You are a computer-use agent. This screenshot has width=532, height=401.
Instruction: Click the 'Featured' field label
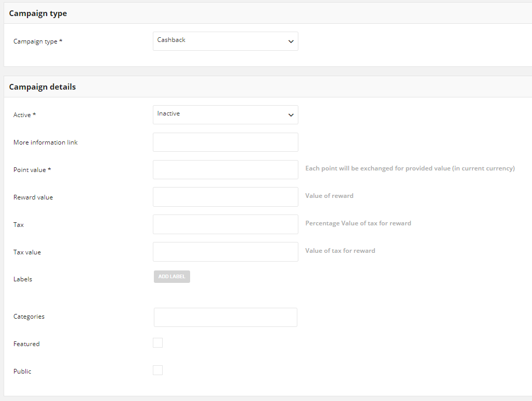pos(26,343)
